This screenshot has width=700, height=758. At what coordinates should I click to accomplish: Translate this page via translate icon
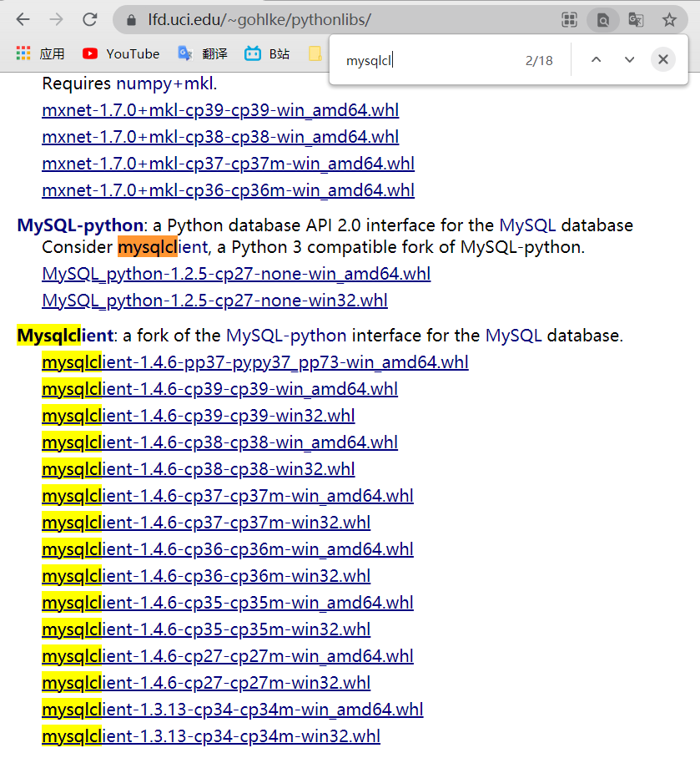tap(636, 20)
